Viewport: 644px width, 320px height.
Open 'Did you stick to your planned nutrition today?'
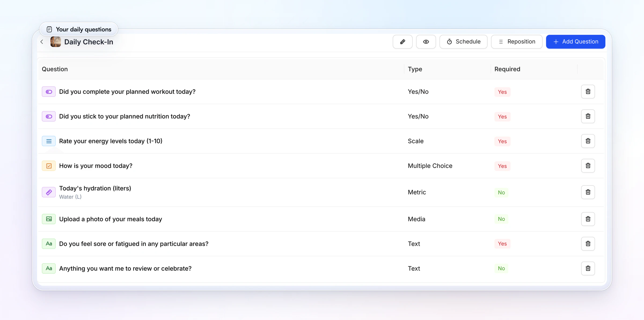coord(125,116)
